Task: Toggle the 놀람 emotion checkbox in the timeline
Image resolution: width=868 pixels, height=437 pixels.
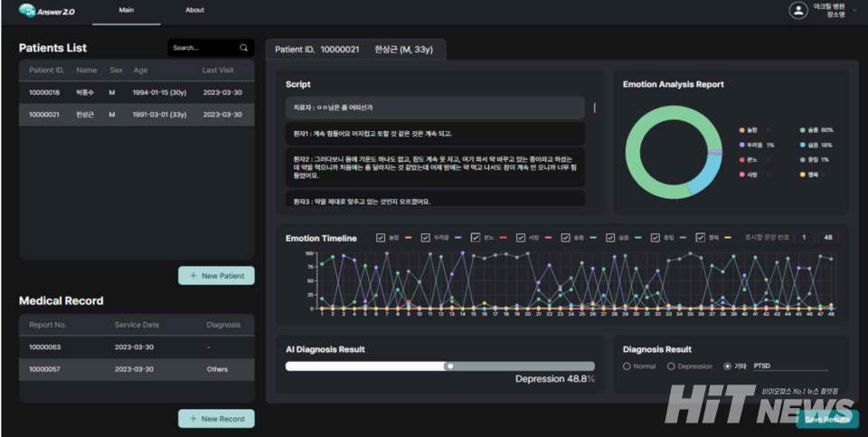Action: click(381, 238)
